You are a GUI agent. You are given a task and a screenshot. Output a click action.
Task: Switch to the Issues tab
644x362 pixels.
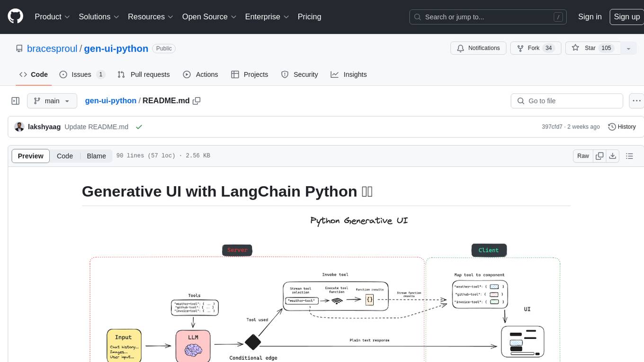coord(82,74)
